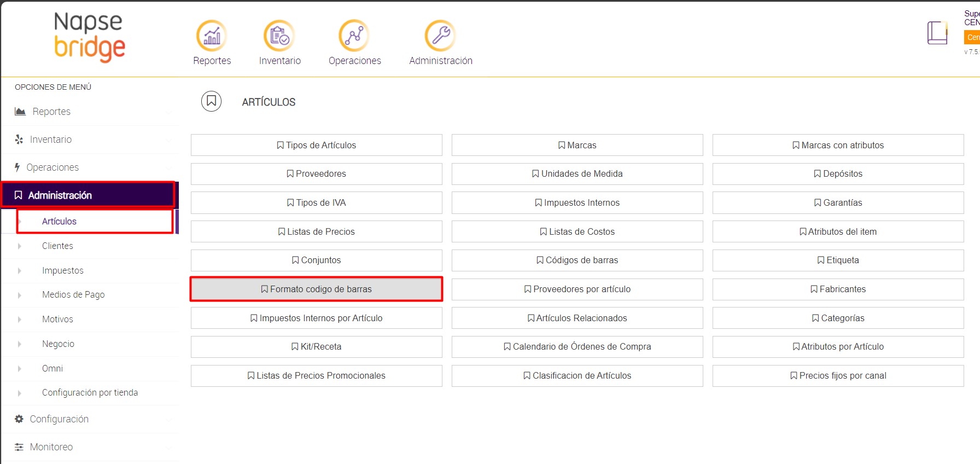Click the Configuración gear icon in sidebar

19,419
